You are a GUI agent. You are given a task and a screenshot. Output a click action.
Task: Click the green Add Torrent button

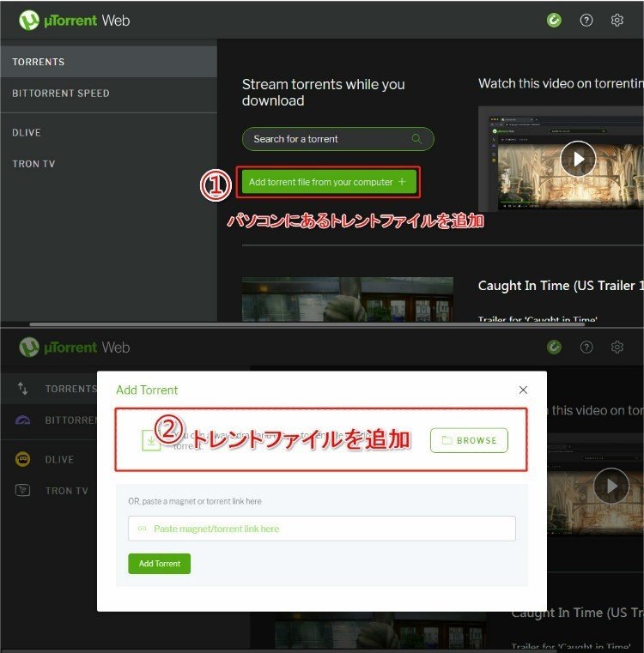point(159,564)
